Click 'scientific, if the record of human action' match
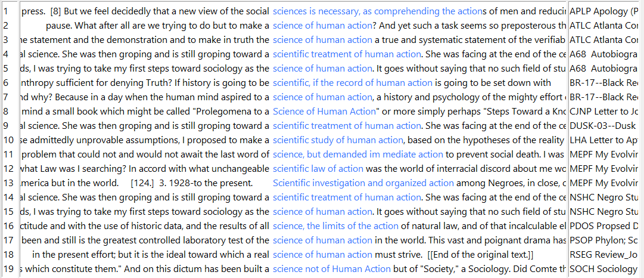 point(353,83)
